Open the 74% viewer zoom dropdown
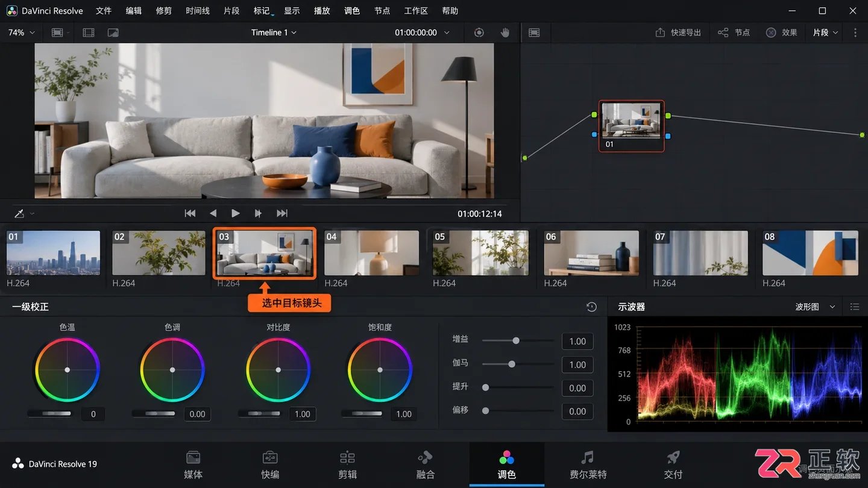The height and width of the screenshot is (488, 868). point(22,33)
